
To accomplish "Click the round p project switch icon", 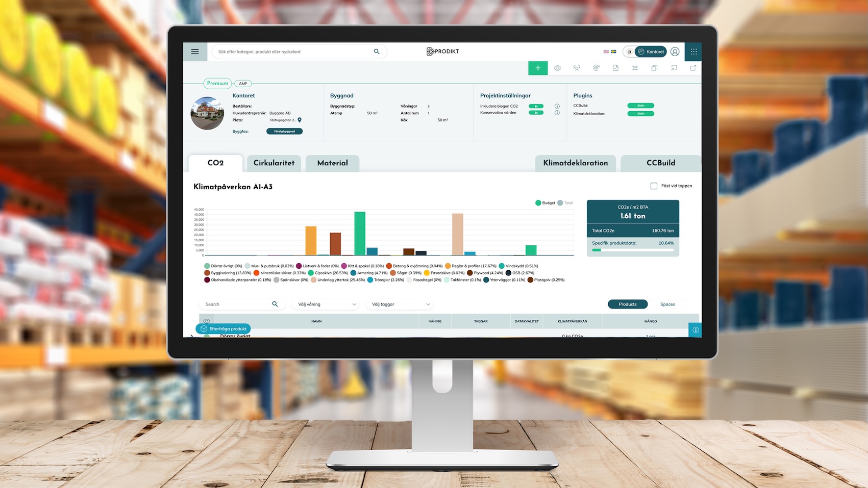I will (x=629, y=52).
